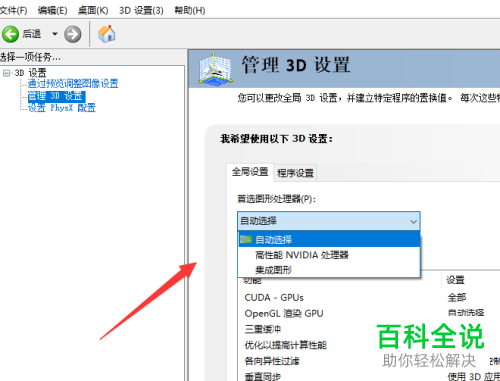Viewport: 500px width, 381px height.
Task: Open the 编辑(E) menu
Action: pos(52,10)
